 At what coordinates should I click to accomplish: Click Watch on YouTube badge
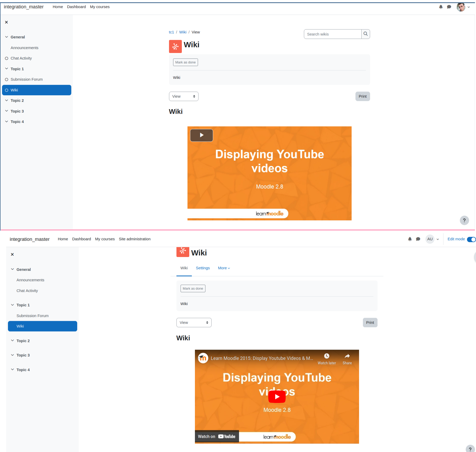[x=217, y=436]
